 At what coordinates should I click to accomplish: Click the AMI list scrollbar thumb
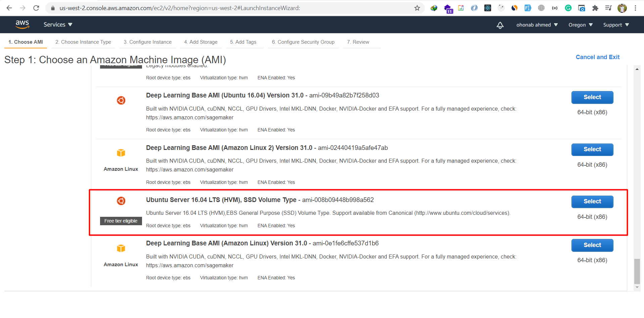pyautogui.click(x=637, y=271)
